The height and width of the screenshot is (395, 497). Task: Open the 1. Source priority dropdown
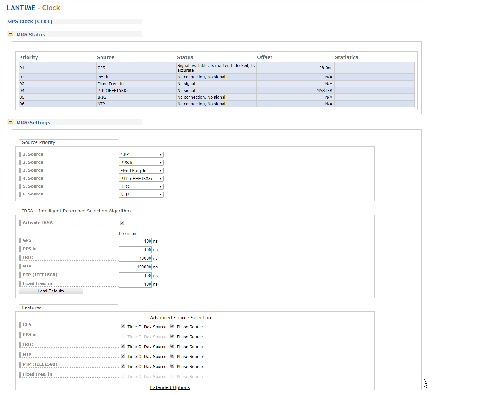coord(141,154)
